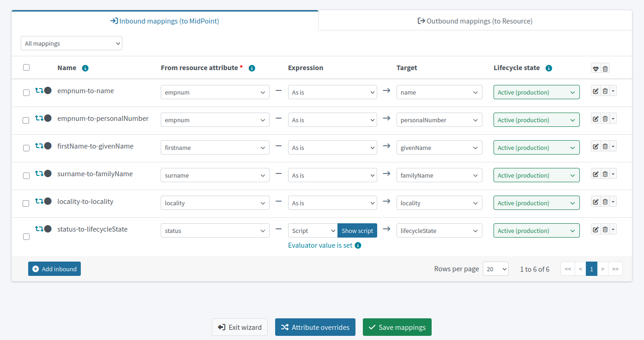Click the info icon beside From resource attribute
The height and width of the screenshot is (340, 644).
[252, 68]
